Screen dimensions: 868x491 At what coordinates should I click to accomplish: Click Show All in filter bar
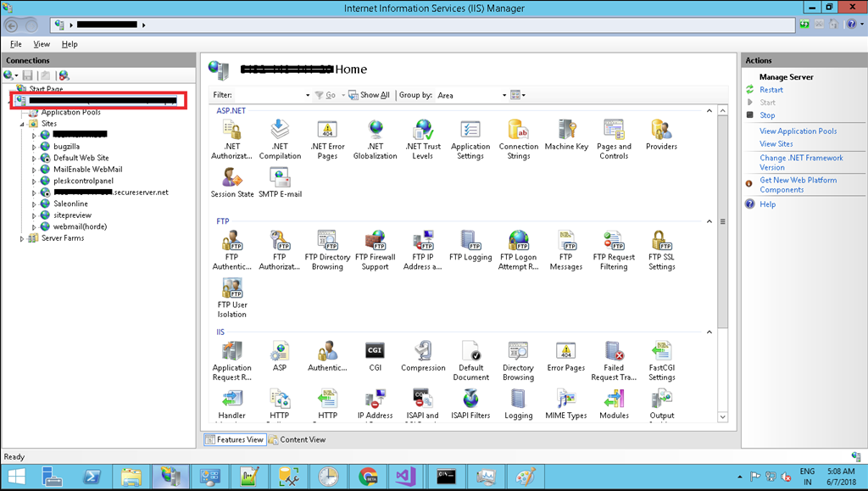[x=370, y=95]
